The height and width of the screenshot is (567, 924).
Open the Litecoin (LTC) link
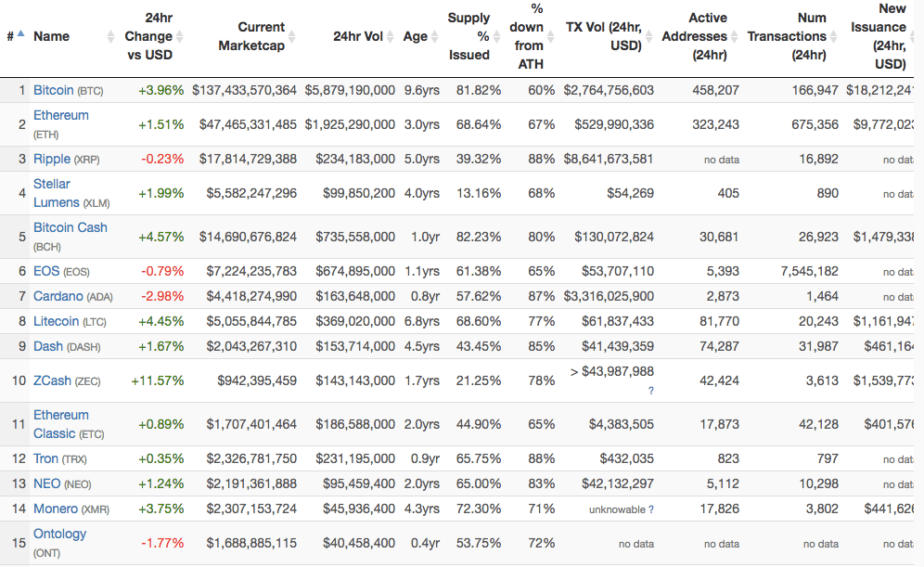pos(56,321)
